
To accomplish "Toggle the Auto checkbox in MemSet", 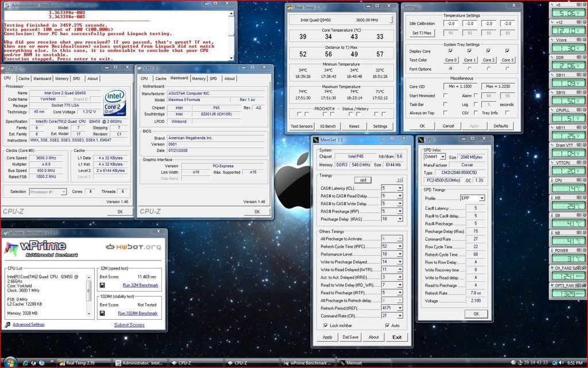I will (x=387, y=325).
